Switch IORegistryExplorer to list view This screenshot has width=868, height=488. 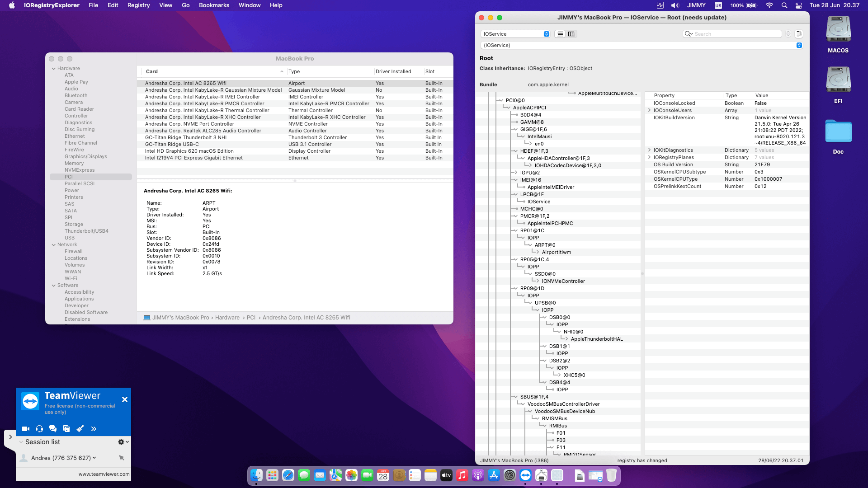tap(560, 34)
